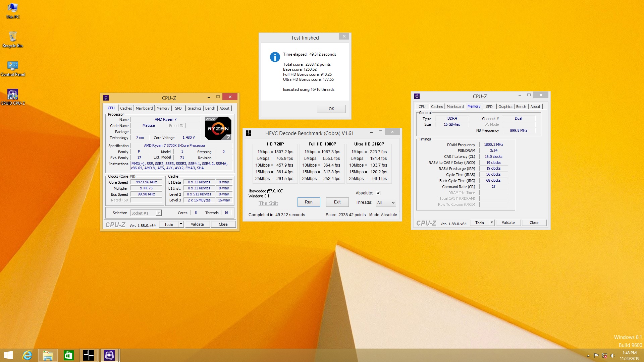Open the Recycle Bin desktop icon

(13, 40)
